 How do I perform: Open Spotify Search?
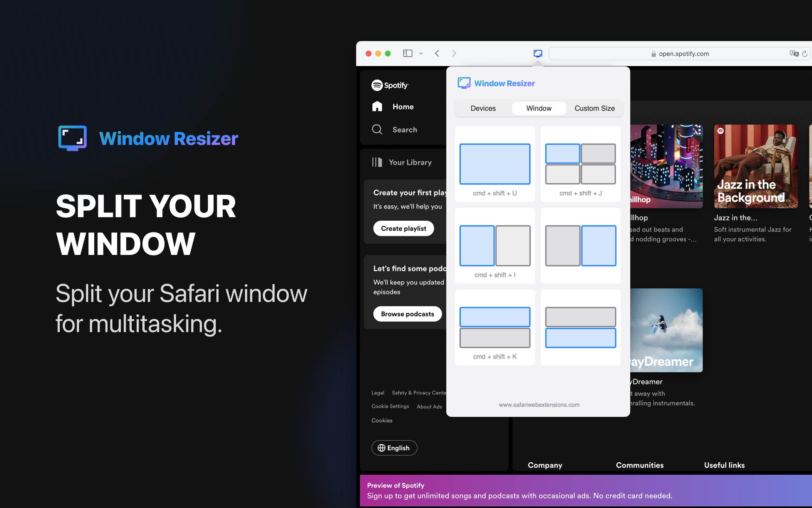tap(394, 129)
